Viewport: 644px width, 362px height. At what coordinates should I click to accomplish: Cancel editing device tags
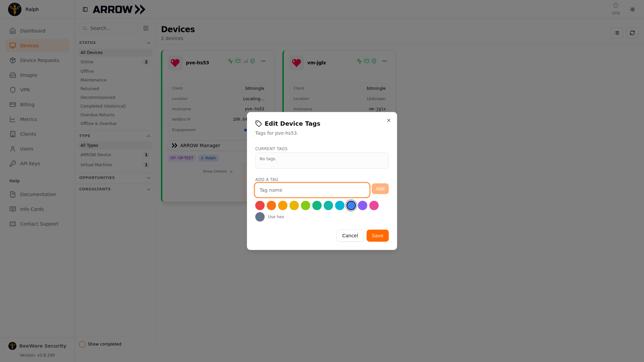(350, 236)
